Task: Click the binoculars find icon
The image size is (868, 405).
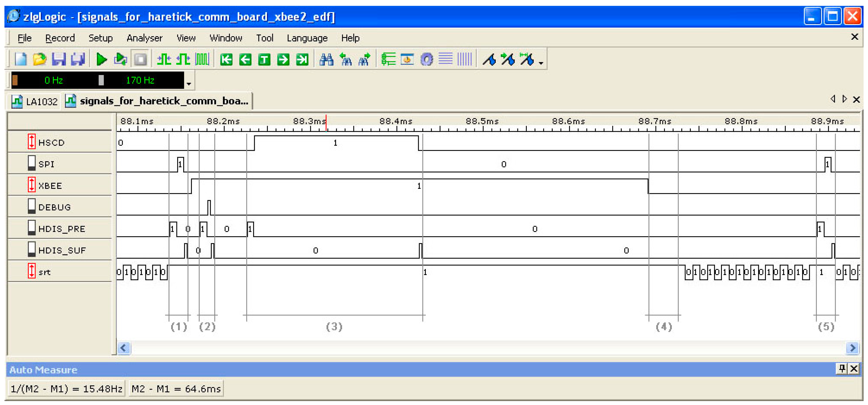Action: (x=326, y=60)
